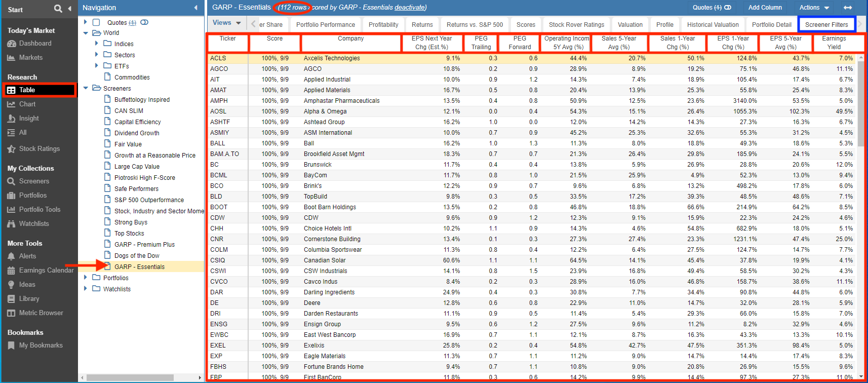Open the Actions dropdown menu

(x=814, y=8)
